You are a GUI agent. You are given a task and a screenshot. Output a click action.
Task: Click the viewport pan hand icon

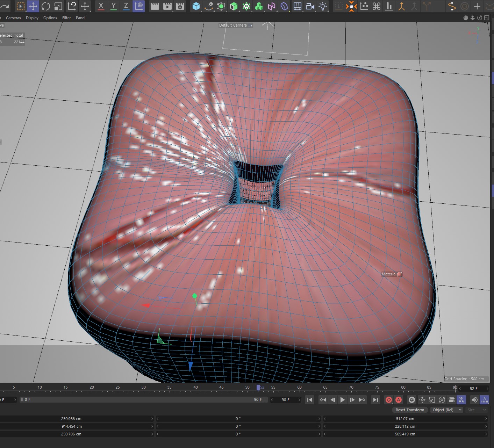pyautogui.click(x=466, y=18)
